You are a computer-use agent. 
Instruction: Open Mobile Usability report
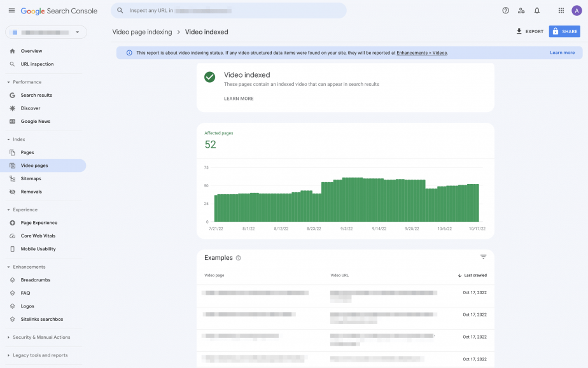pyautogui.click(x=38, y=249)
